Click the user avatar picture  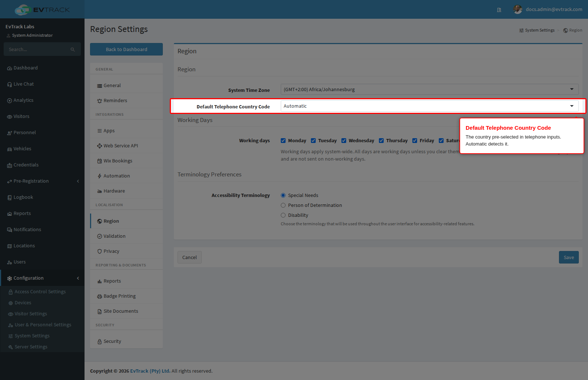coord(518,10)
